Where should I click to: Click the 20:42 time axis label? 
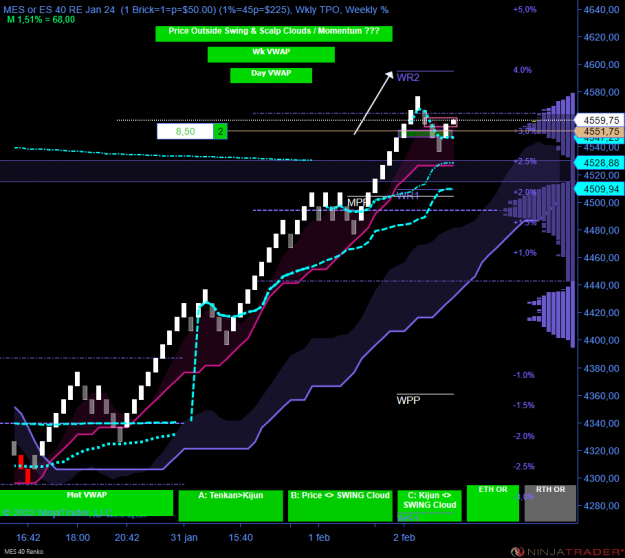127,538
